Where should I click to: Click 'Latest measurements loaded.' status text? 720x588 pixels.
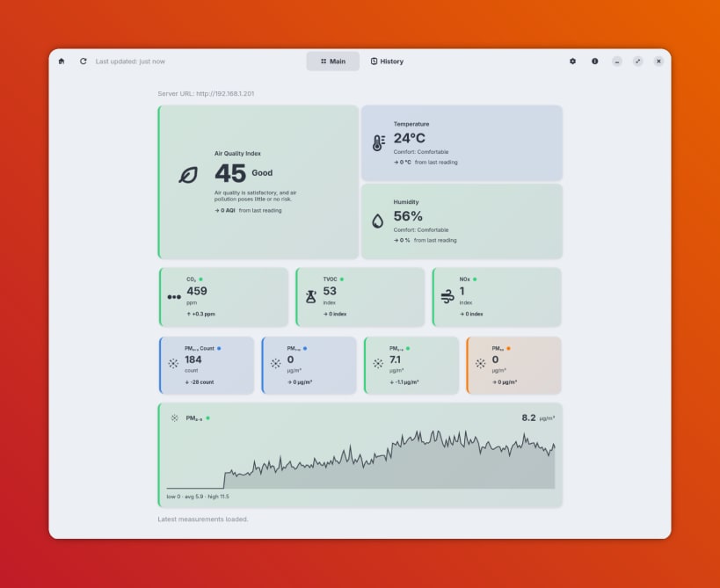coord(203,519)
